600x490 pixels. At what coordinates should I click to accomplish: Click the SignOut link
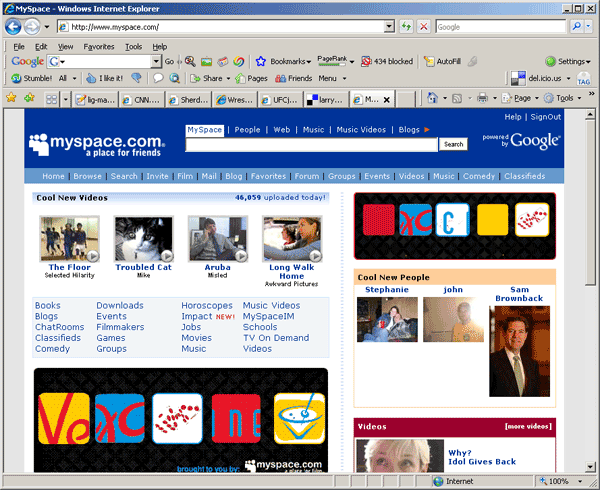(x=546, y=117)
